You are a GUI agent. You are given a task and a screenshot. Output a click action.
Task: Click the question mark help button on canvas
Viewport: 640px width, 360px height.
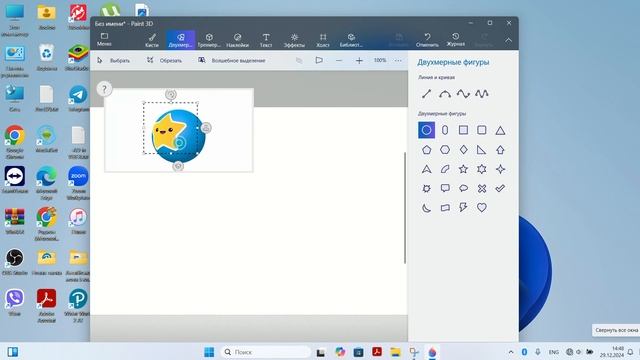tap(104, 89)
